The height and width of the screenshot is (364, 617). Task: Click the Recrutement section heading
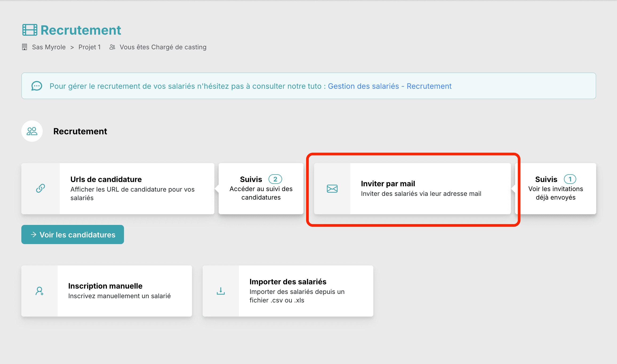[80, 131]
